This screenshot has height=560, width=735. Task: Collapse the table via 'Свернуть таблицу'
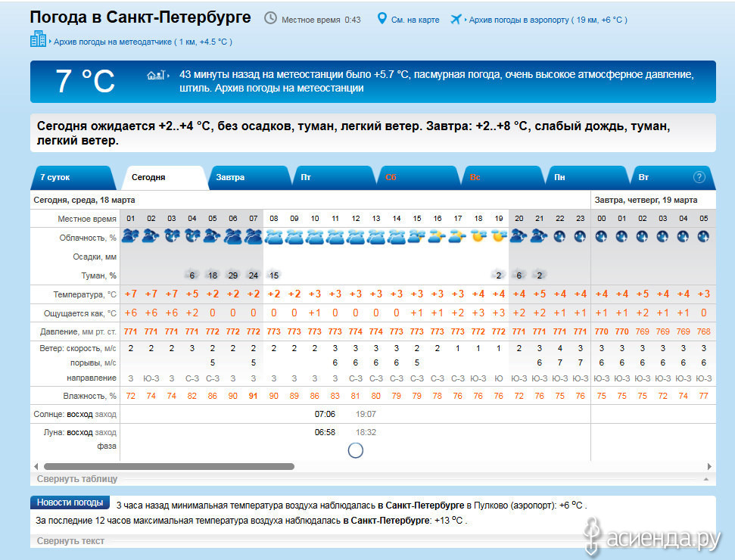tap(78, 479)
